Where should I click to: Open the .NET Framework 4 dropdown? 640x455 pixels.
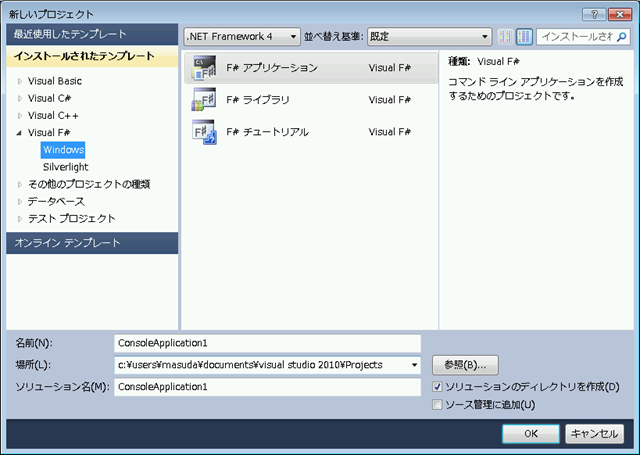pos(242,37)
